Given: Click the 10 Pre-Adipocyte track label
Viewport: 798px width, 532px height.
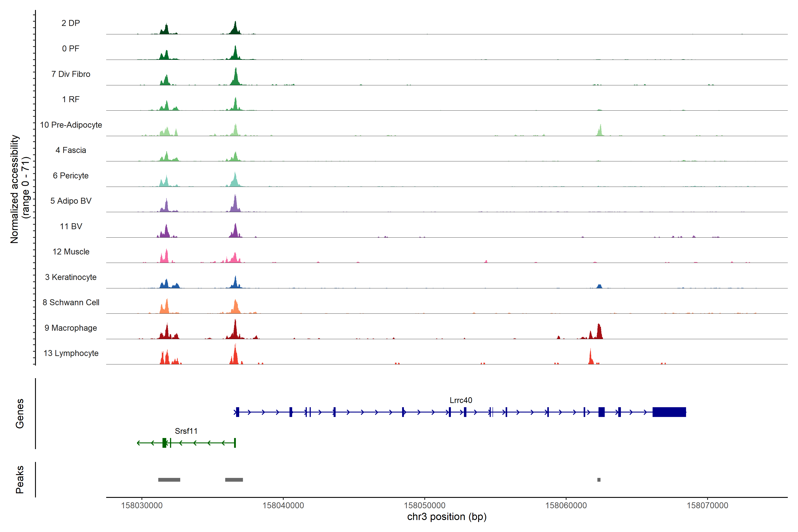Looking at the screenshot, I should 71,125.
